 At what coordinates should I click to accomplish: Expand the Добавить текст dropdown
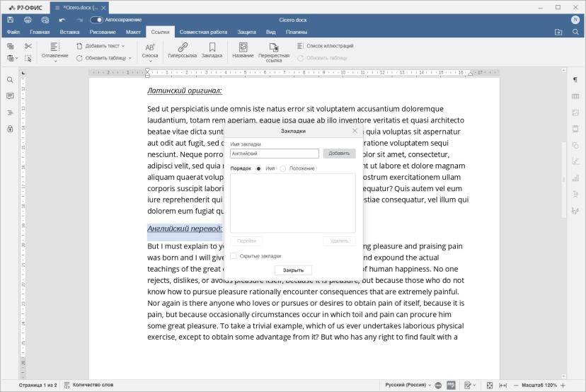tap(123, 46)
